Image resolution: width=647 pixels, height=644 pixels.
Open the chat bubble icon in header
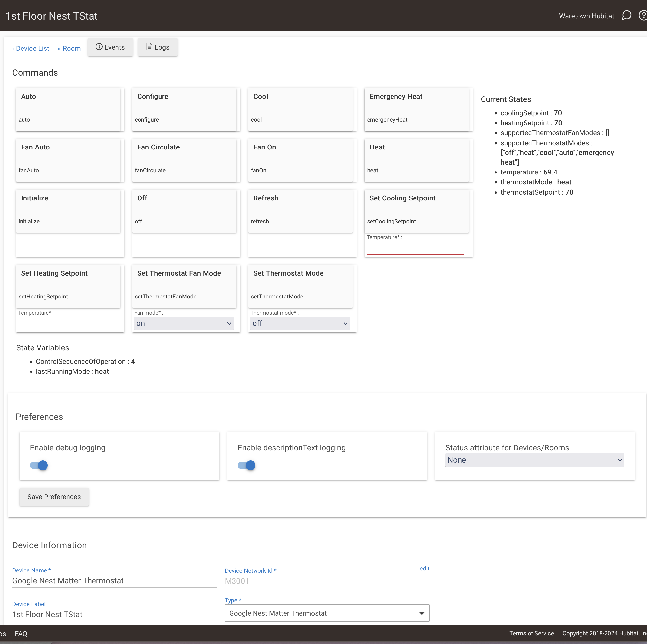pos(626,15)
